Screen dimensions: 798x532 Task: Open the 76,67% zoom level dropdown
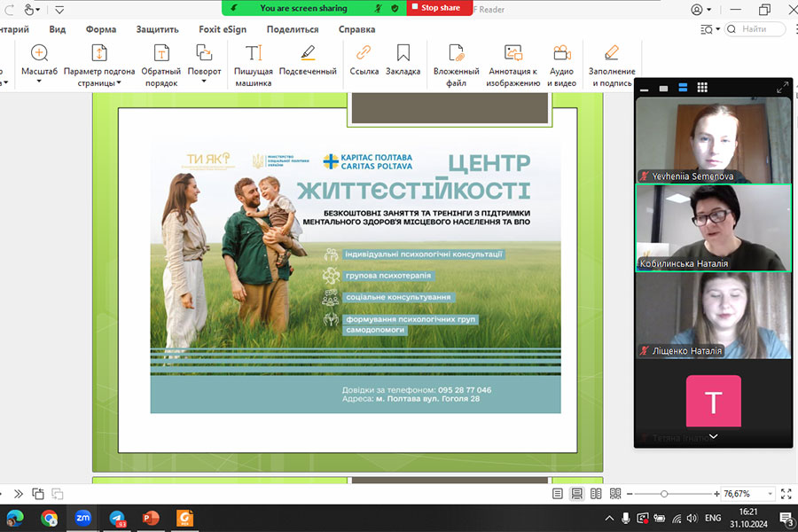tap(770, 494)
